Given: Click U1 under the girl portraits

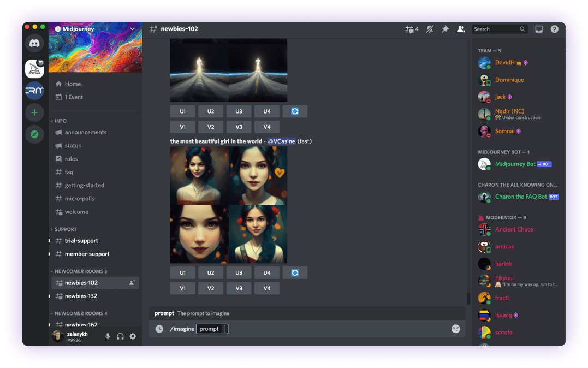Looking at the screenshot, I should point(182,272).
